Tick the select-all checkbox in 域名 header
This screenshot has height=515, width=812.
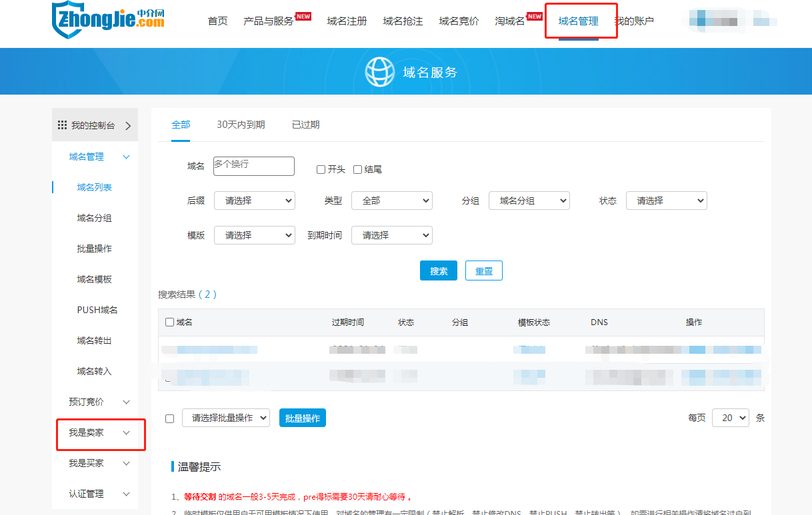pos(169,322)
